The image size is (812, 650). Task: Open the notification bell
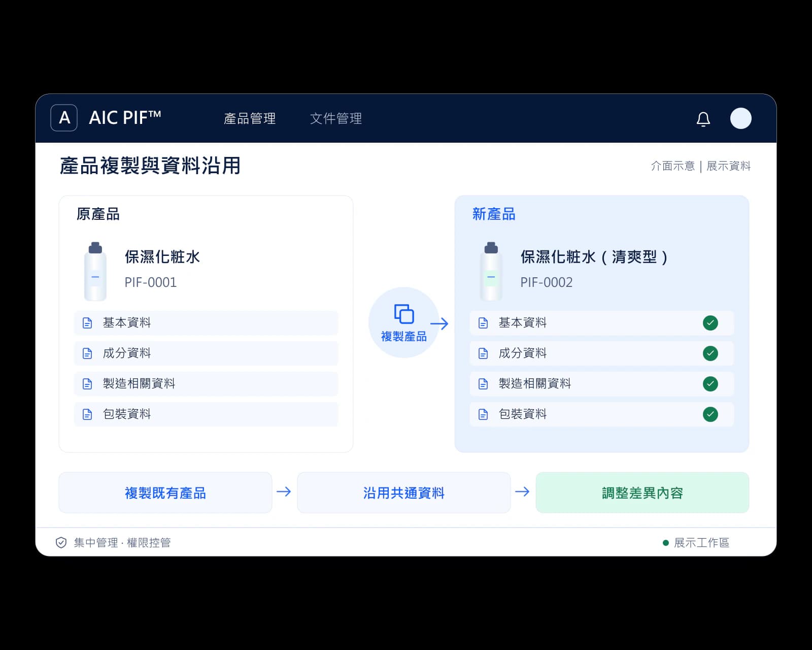tap(703, 119)
